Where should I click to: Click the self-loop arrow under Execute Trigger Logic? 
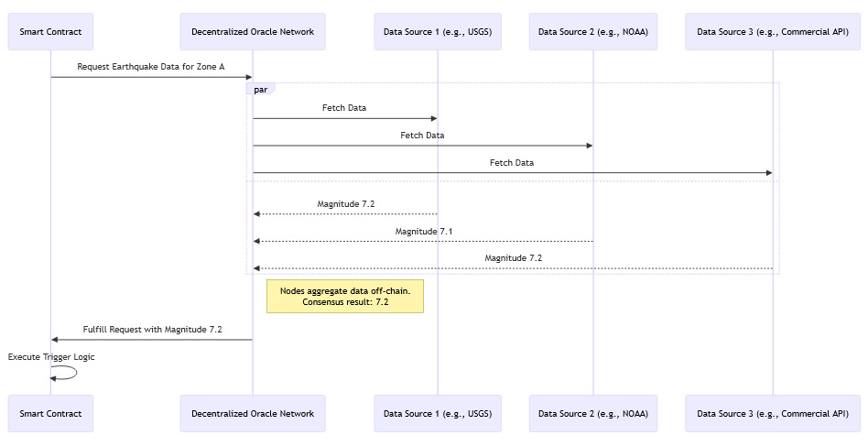point(66,373)
